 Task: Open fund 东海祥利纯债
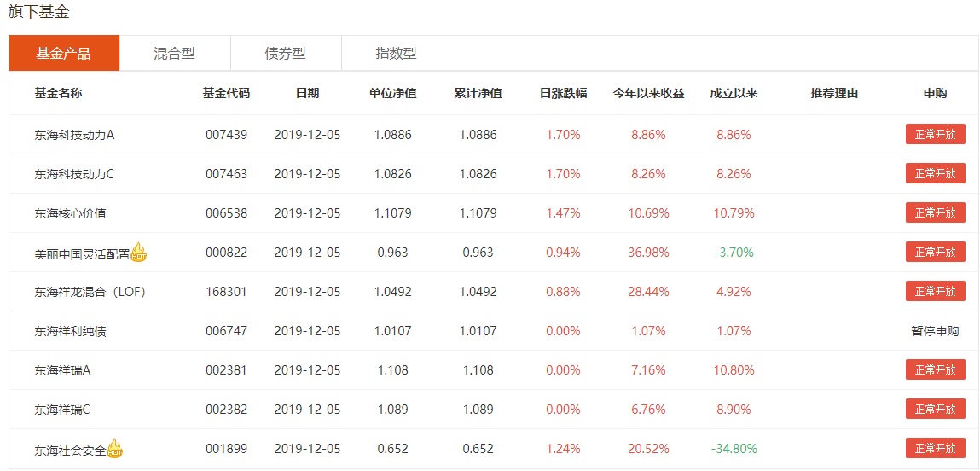pos(71,331)
